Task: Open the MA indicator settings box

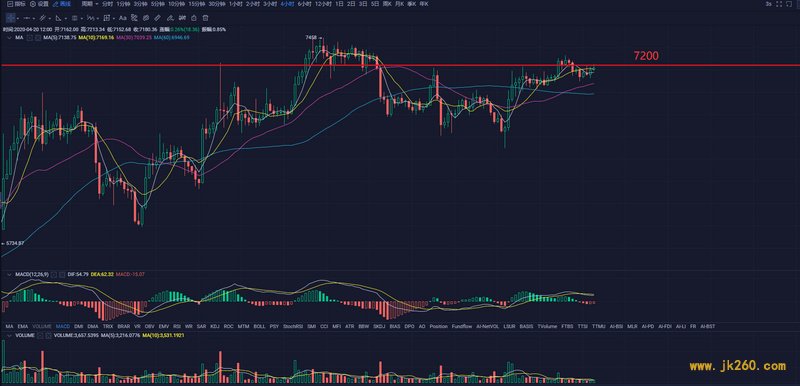Action: (x=38, y=37)
